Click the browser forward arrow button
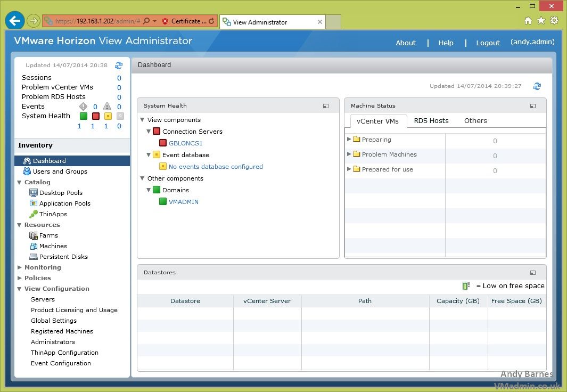The image size is (567, 392). click(34, 21)
